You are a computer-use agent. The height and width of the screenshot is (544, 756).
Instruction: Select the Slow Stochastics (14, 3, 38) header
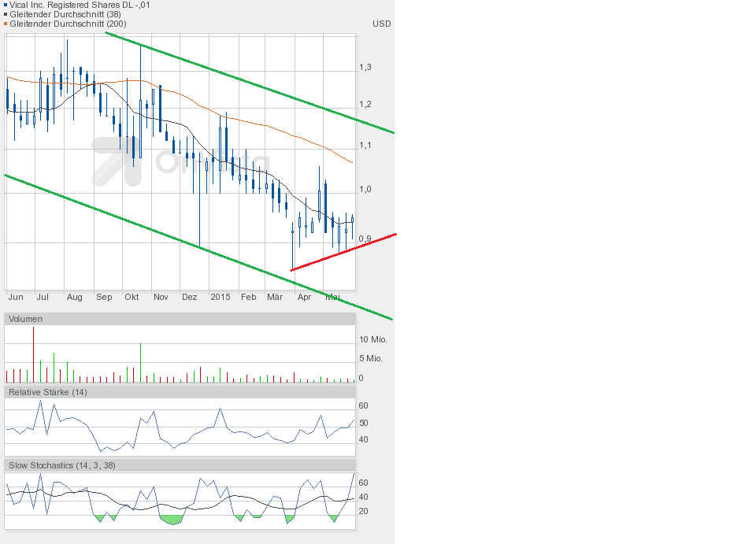pos(61,465)
